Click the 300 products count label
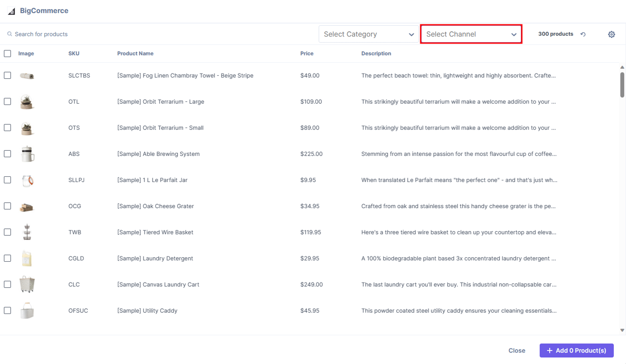Viewport: 626px width, 364px height. click(556, 34)
